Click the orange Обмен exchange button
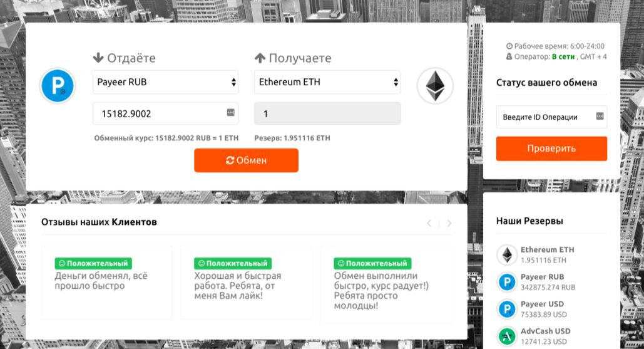The height and width of the screenshot is (349, 644). pyautogui.click(x=246, y=160)
